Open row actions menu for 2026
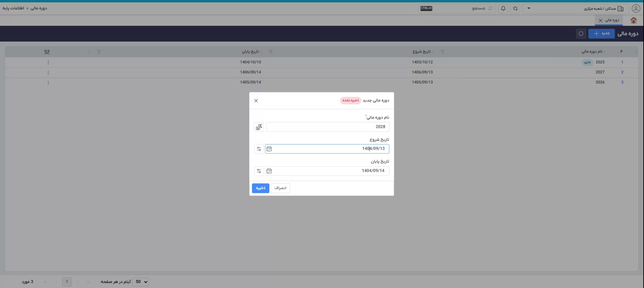This screenshot has width=644, height=288. (48, 83)
